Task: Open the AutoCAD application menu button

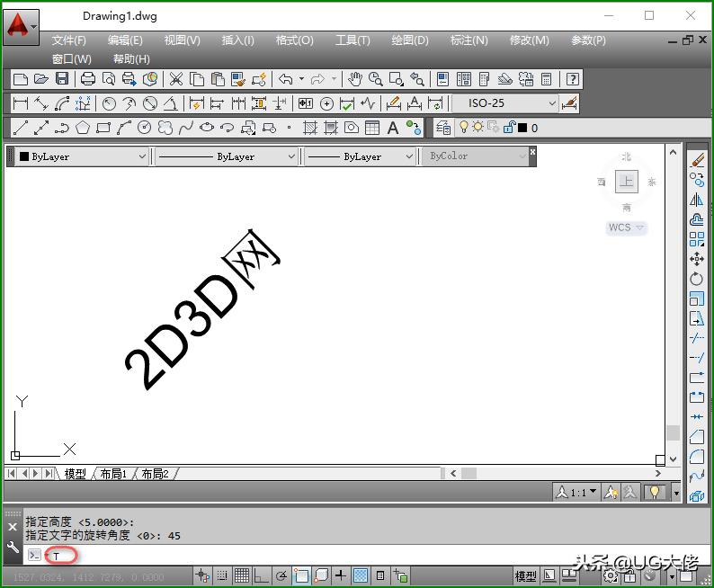Action: coord(21,26)
